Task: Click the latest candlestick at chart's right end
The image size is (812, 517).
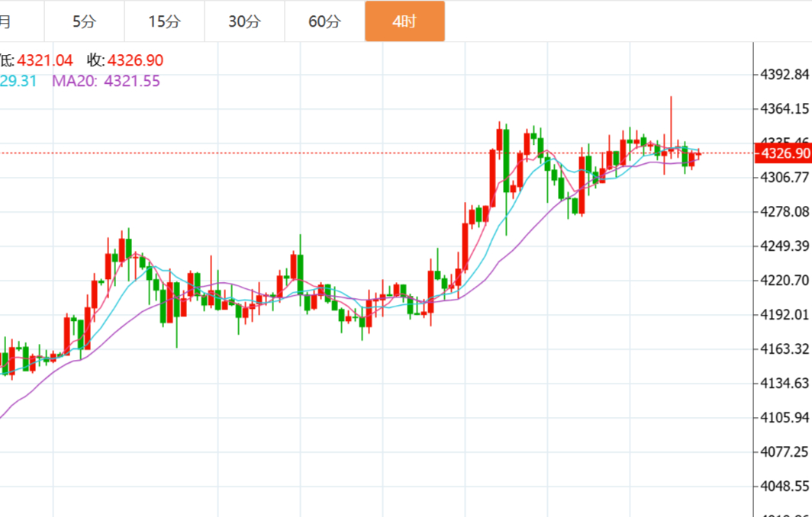Action: (698, 155)
